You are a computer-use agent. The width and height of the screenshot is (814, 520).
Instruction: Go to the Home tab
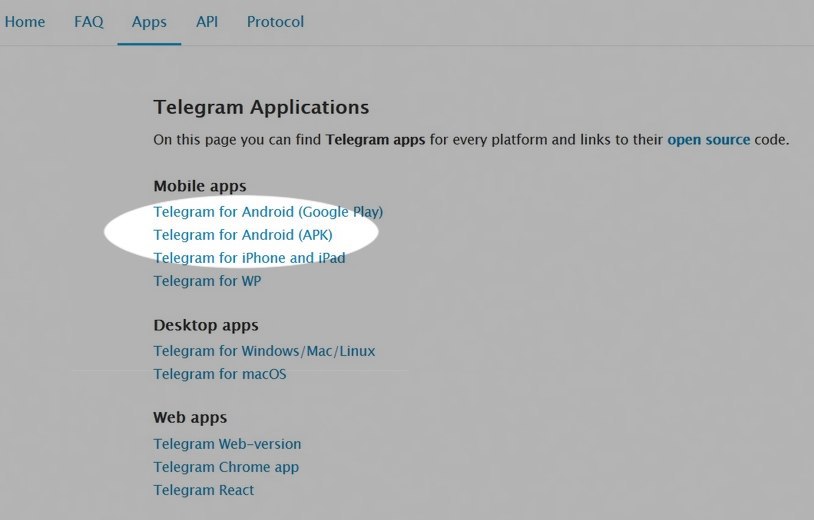(24, 22)
